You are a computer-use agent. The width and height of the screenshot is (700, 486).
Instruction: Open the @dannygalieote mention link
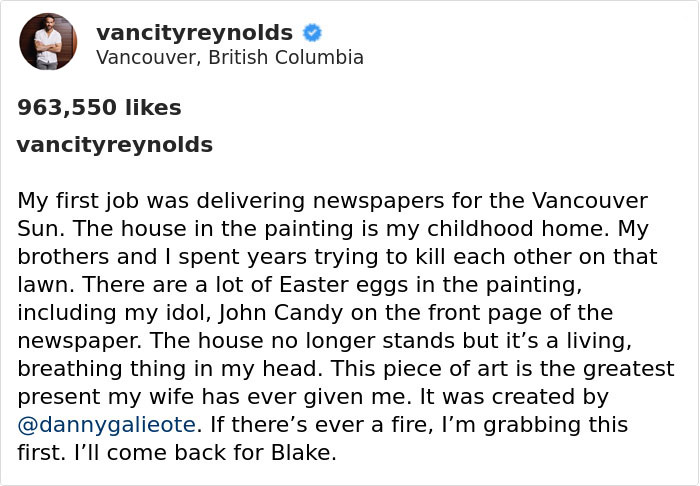pos(106,424)
